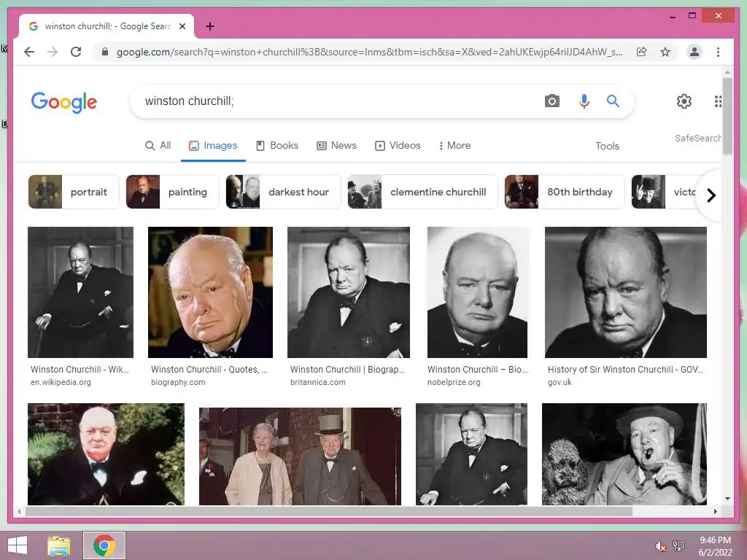Click the biography.com source link
Image resolution: width=747 pixels, height=560 pixels.
click(178, 382)
